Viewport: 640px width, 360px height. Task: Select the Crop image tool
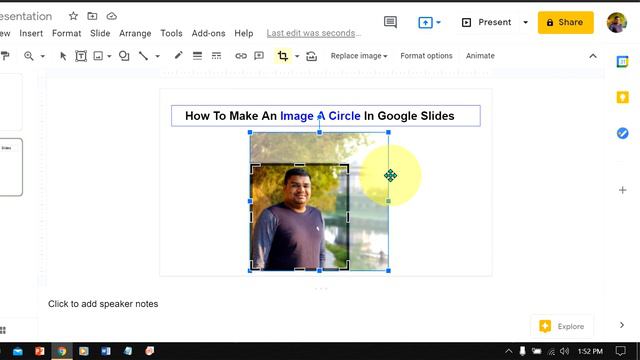tap(282, 56)
